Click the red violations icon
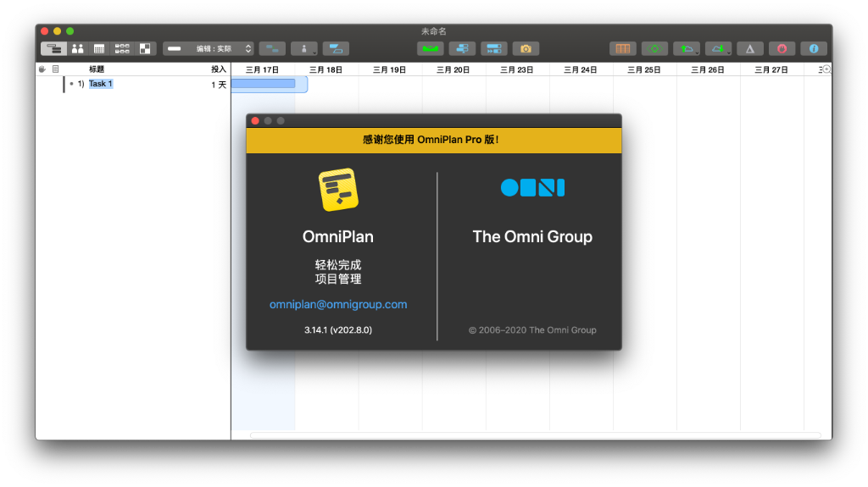Image resolution: width=868 pixels, height=487 pixels. (782, 49)
